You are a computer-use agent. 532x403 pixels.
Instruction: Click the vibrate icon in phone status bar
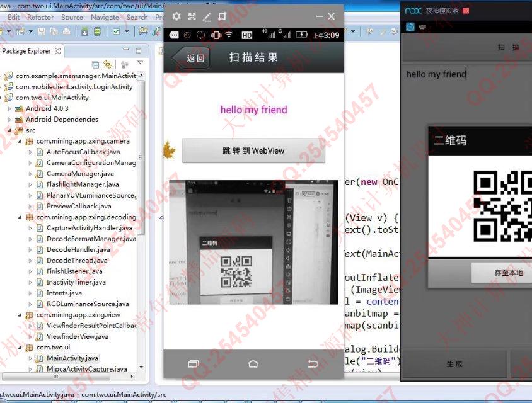pos(216,35)
